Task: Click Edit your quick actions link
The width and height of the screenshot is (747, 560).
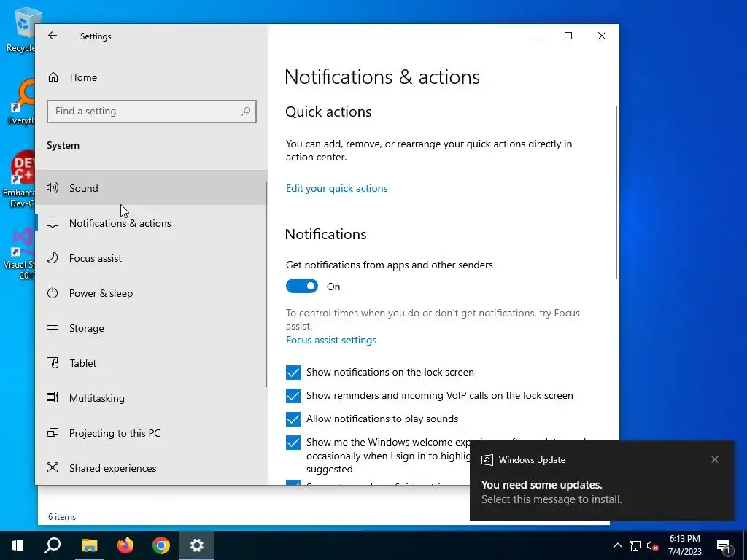Action: pos(337,188)
